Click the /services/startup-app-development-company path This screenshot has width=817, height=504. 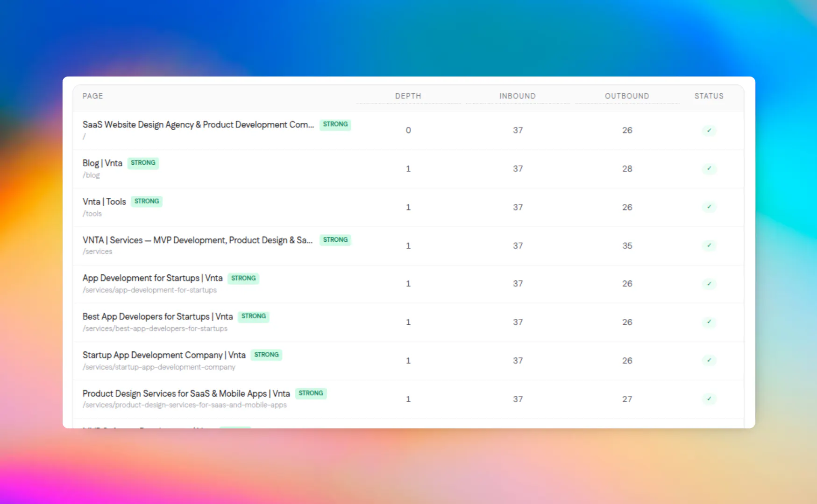159,367
